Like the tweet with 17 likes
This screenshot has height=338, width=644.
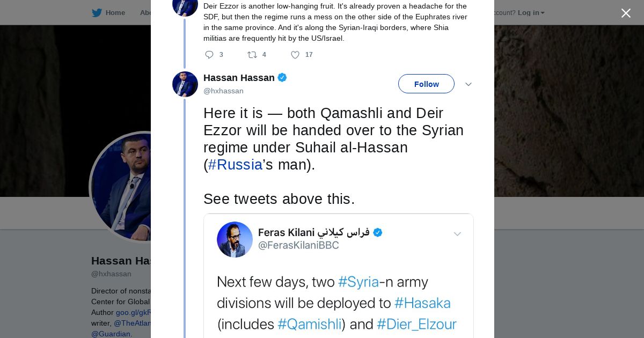pyautogui.click(x=295, y=55)
